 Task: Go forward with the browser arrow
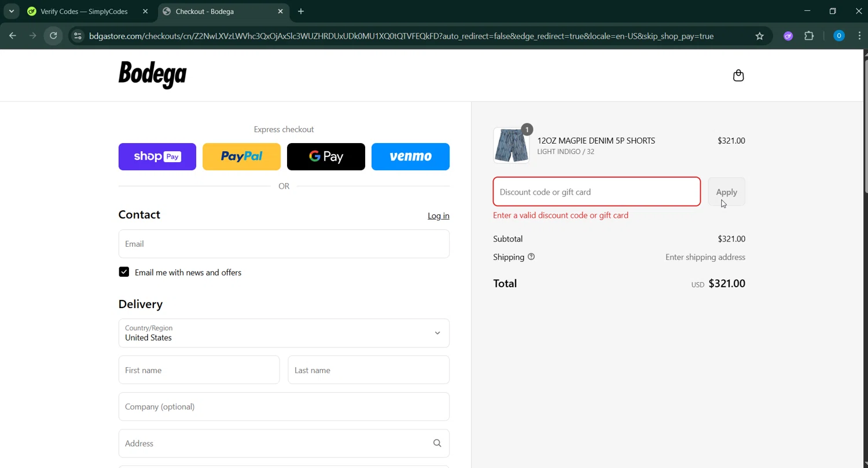click(x=33, y=36)
